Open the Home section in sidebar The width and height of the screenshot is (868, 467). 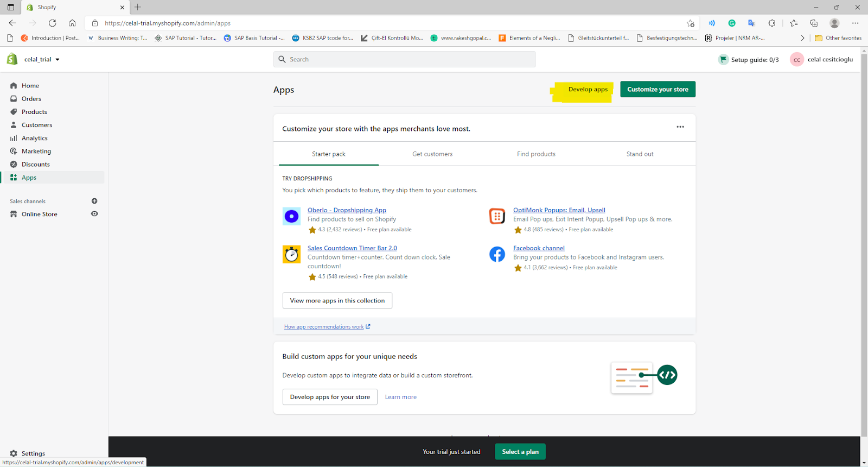click(x=30, y=86)
